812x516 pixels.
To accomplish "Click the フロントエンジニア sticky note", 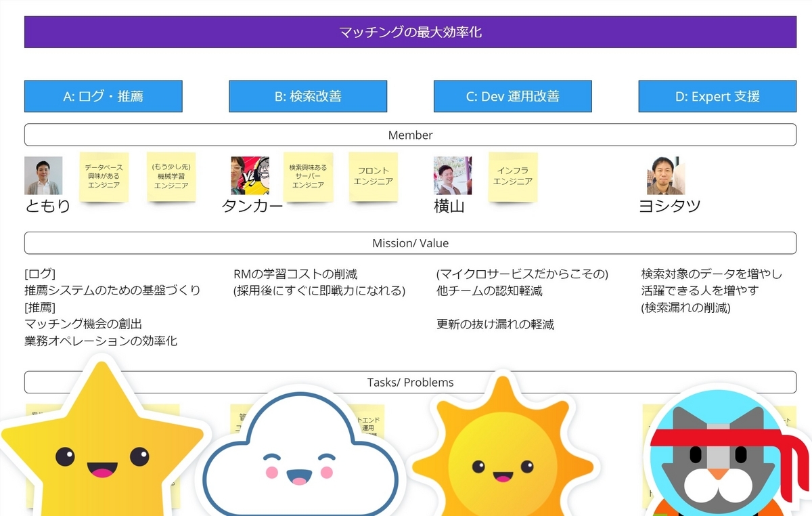I will point(374,176).
